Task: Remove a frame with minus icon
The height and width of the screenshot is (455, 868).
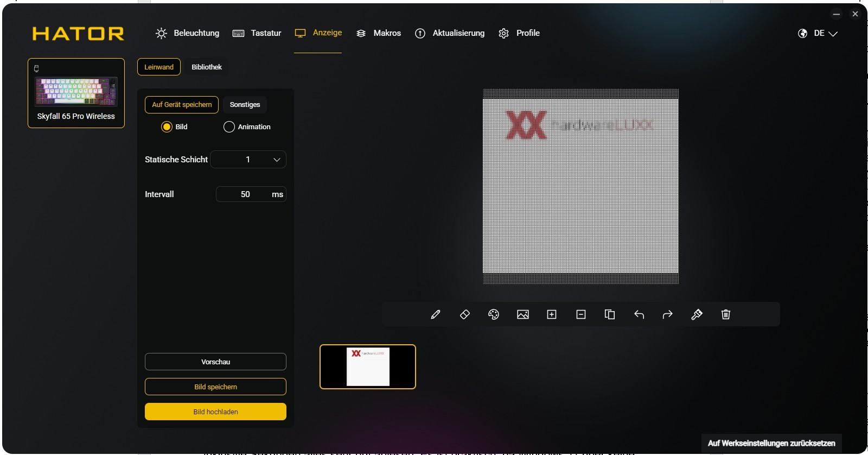Action: (581, 314)
